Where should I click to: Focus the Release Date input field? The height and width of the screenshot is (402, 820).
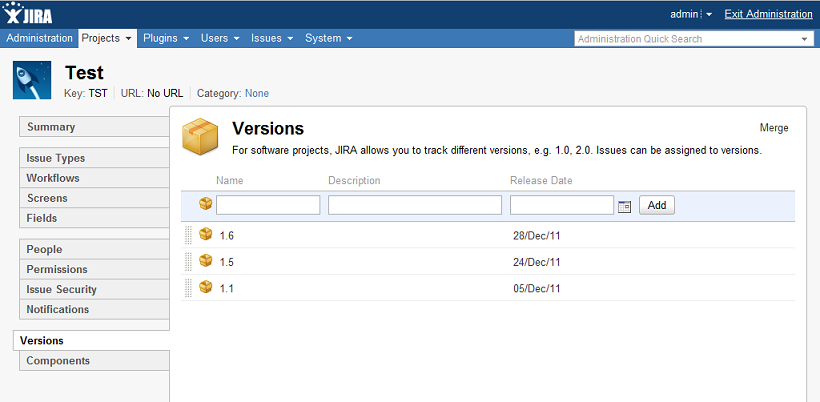tap(562, 205)
